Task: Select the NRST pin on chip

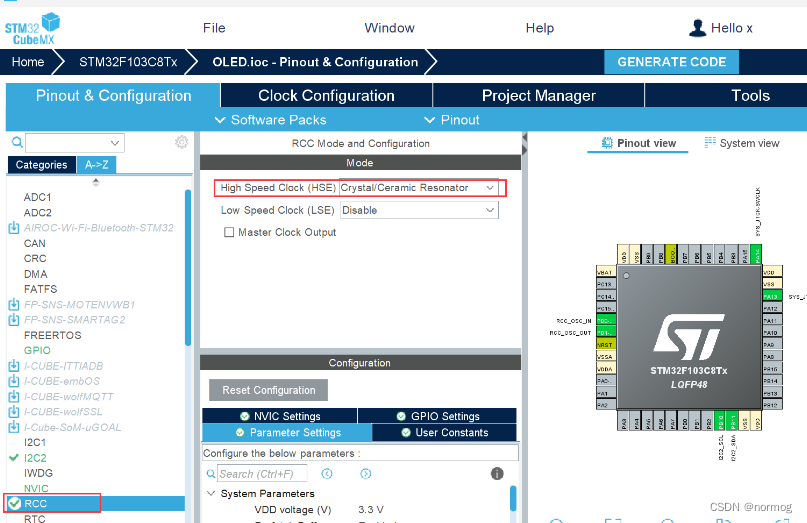Action: coord(606,344)
